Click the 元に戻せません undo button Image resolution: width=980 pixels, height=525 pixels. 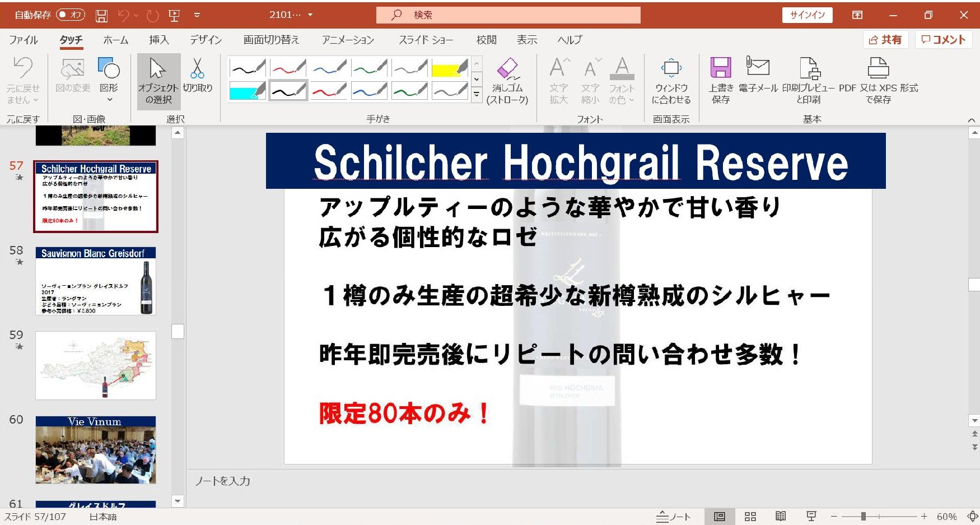pos(22,81)
